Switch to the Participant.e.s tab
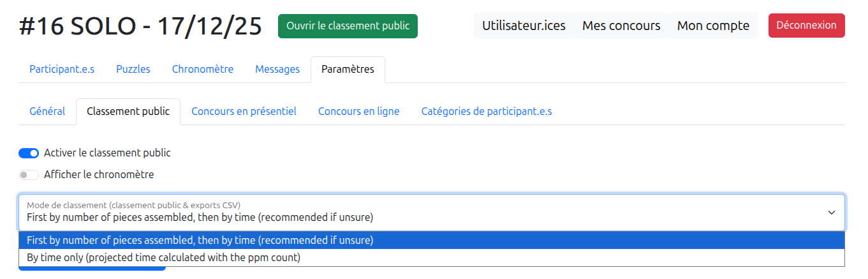 point(62,70)
